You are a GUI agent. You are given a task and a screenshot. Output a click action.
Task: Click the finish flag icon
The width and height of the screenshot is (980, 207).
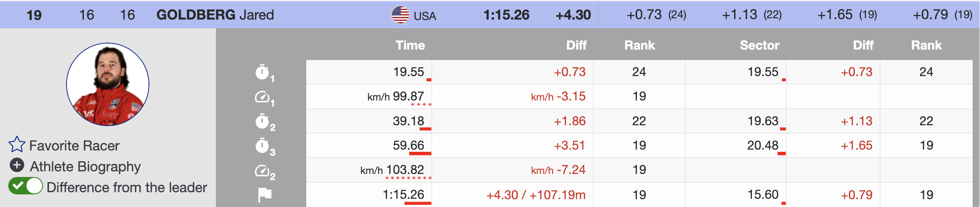click(x=265, y=195)
